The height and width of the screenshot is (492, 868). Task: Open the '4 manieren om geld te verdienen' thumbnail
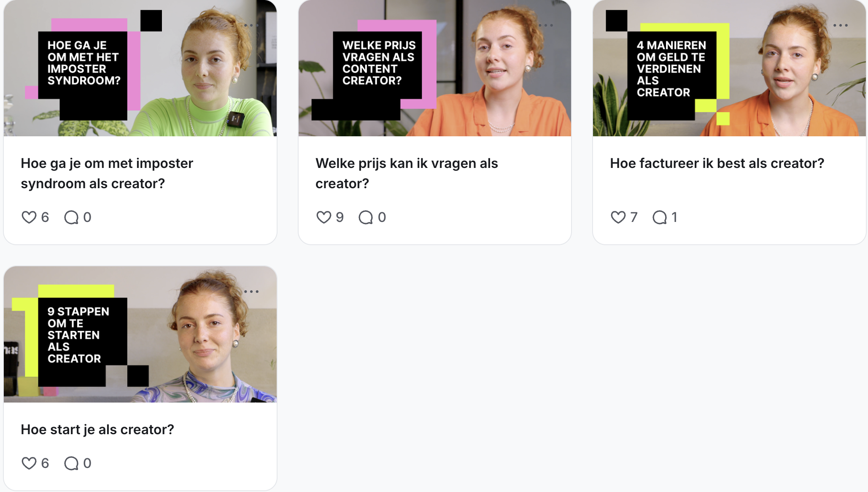[729, 68]
